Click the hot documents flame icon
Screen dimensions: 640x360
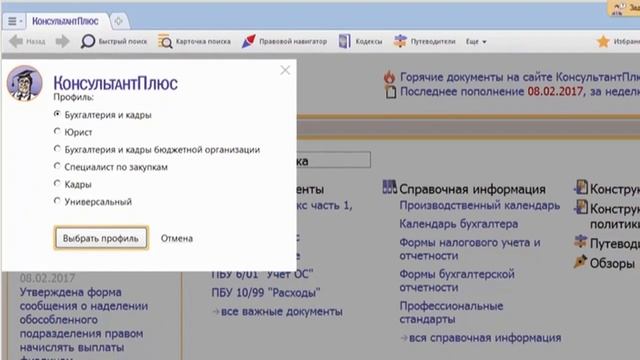[x=390, y=77]
